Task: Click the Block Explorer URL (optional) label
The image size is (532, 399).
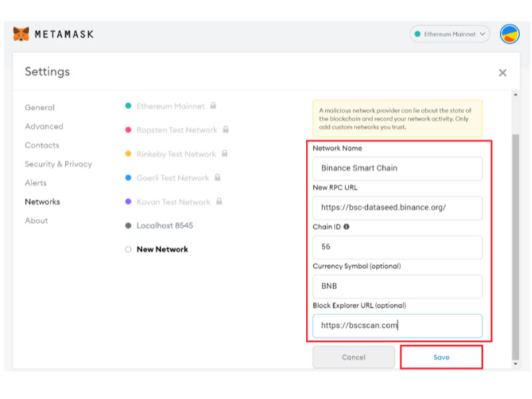Action: point(359,305)
